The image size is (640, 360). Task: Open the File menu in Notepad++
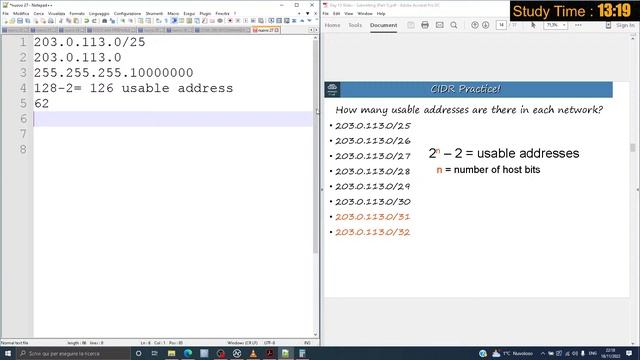click(5, 13)
